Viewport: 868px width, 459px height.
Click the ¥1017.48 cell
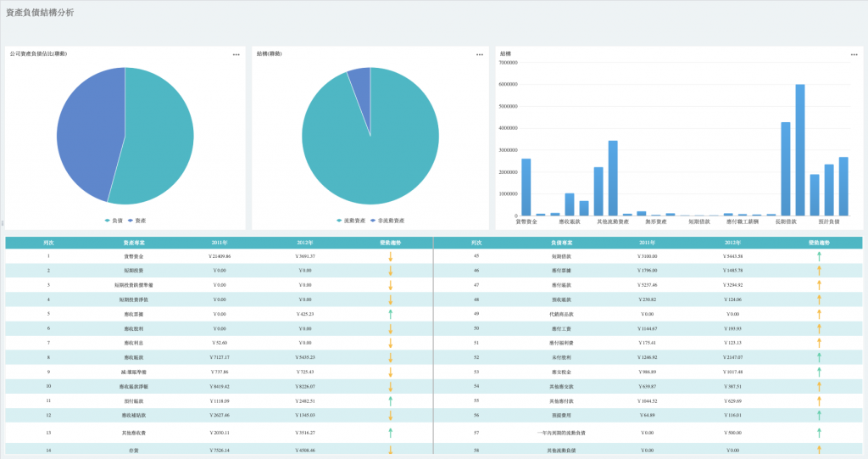coord(732,372)
